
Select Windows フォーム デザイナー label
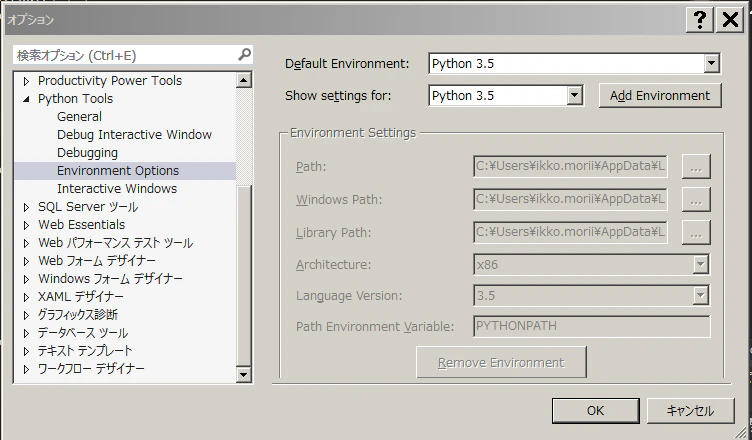pos(110,279)
